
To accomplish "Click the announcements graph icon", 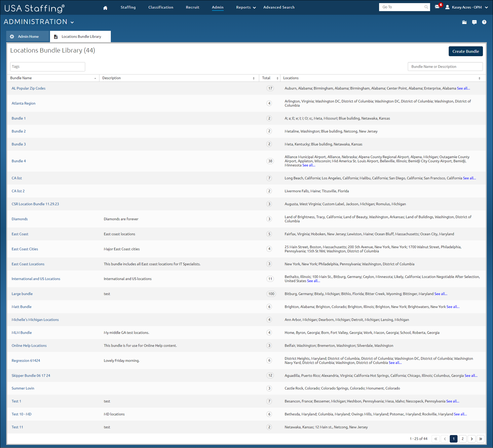I will 464,22.
